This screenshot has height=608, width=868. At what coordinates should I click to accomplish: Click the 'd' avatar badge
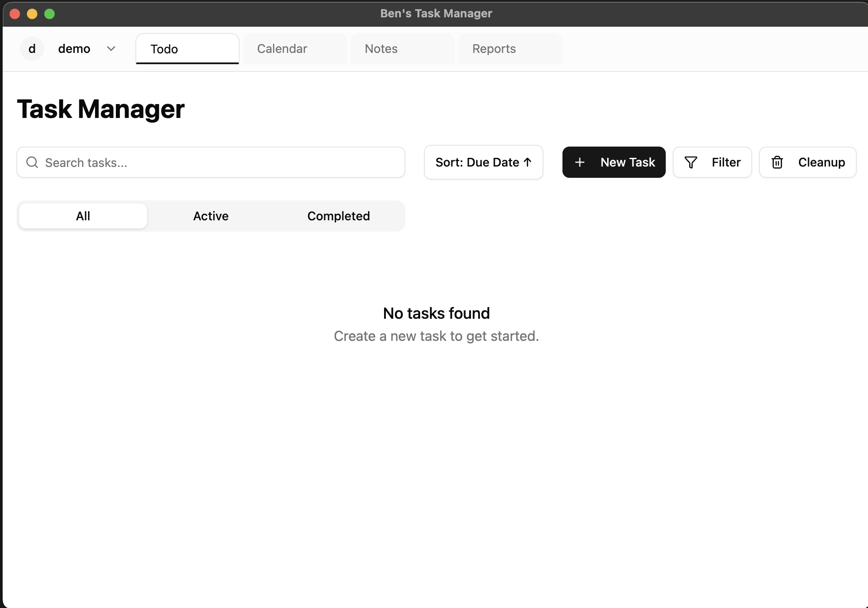[x=32, y=49]
